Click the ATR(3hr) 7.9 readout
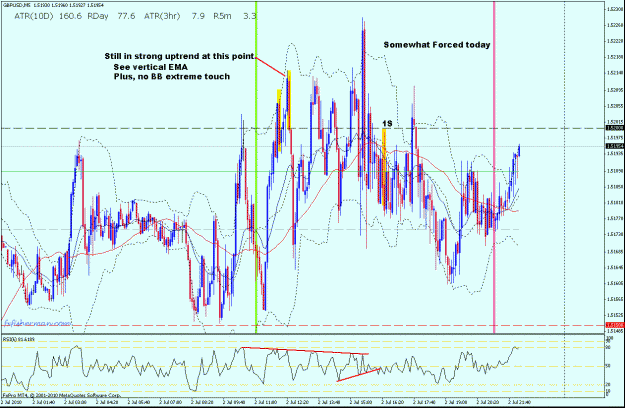 tap(175, 16)
